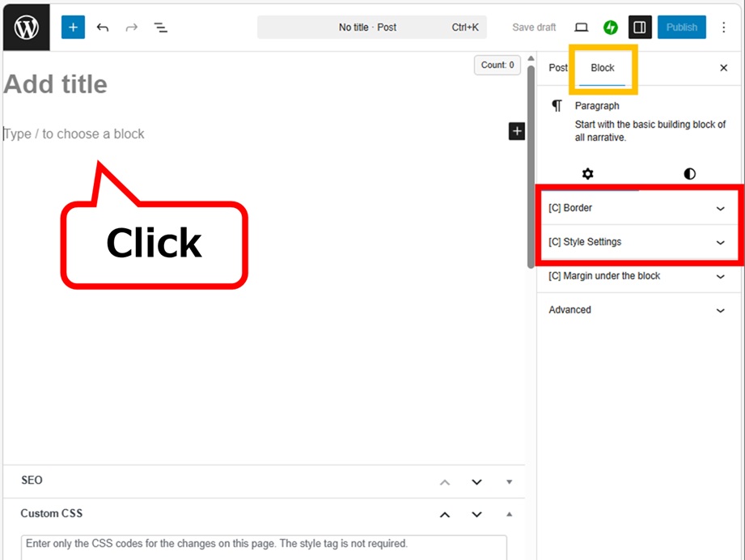Click the WordPress logo icon

(x=26, y=28)
